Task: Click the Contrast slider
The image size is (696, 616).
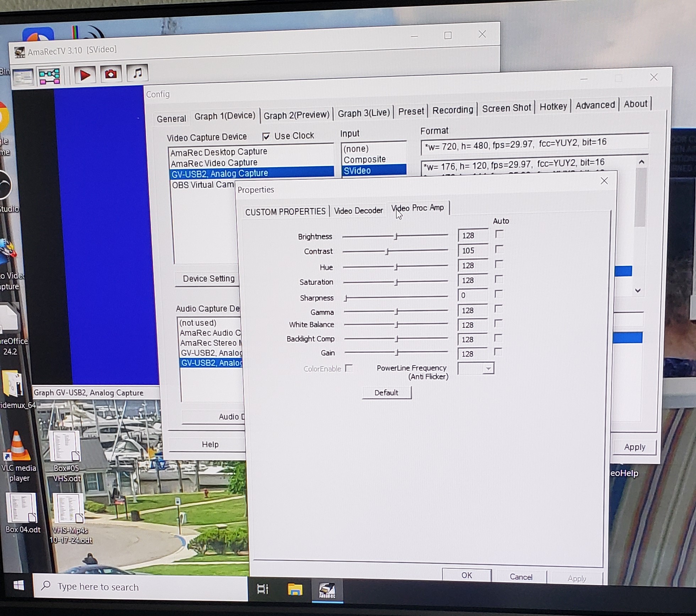Action: [395, 251]
